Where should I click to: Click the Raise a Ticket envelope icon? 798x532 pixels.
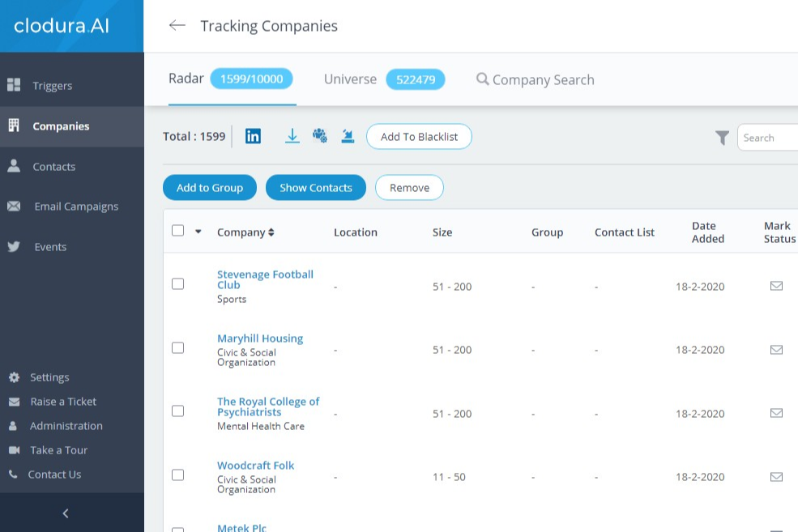(14, 402)
